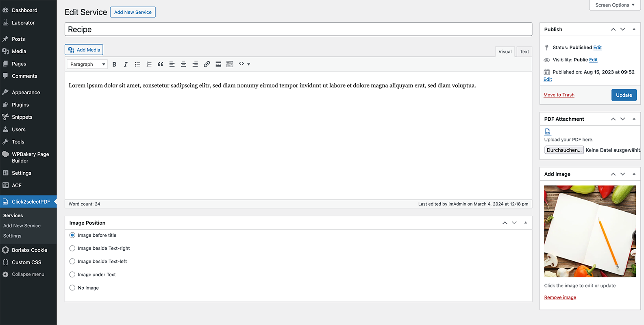Switch to the Text editor tab
This screenshot has height=325, width=644.
524,52
